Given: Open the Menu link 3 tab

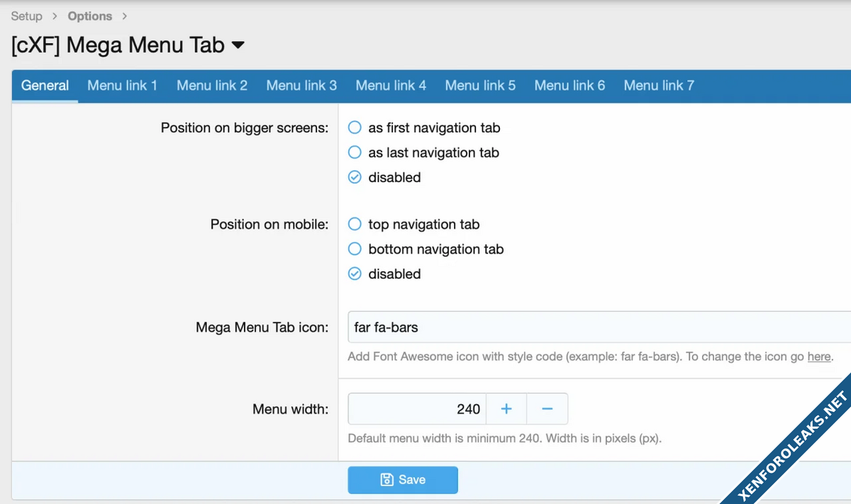Looking at the screenshot, I should click(x=301, y=86).
